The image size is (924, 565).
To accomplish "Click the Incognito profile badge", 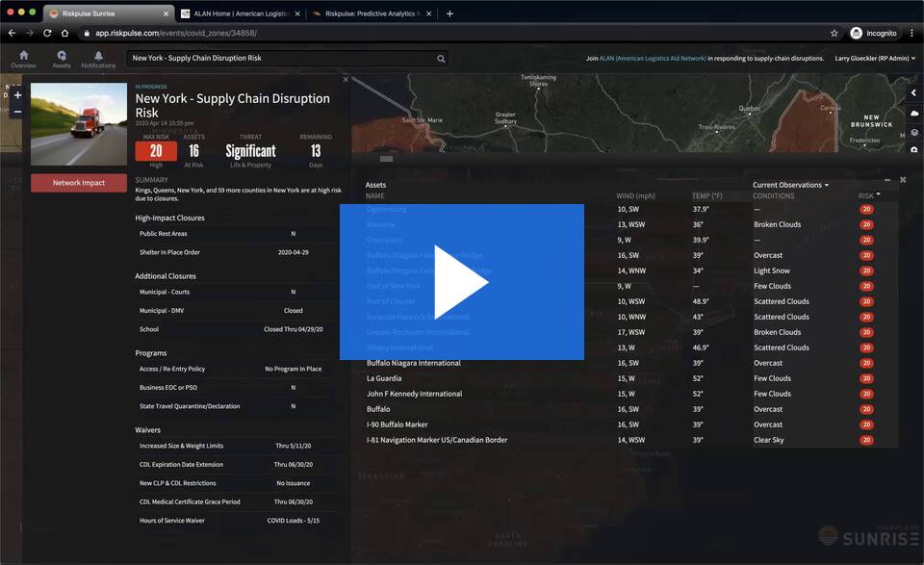I will 873,33.
